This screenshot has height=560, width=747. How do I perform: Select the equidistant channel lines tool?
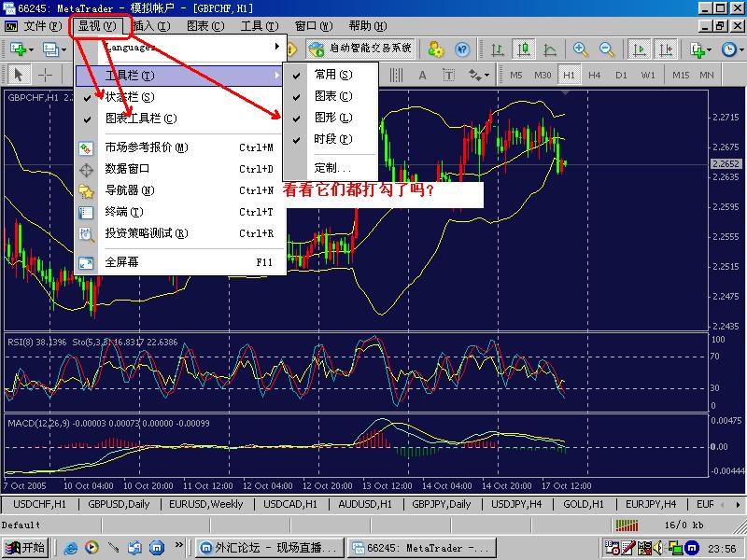click(x=396, y=76)
